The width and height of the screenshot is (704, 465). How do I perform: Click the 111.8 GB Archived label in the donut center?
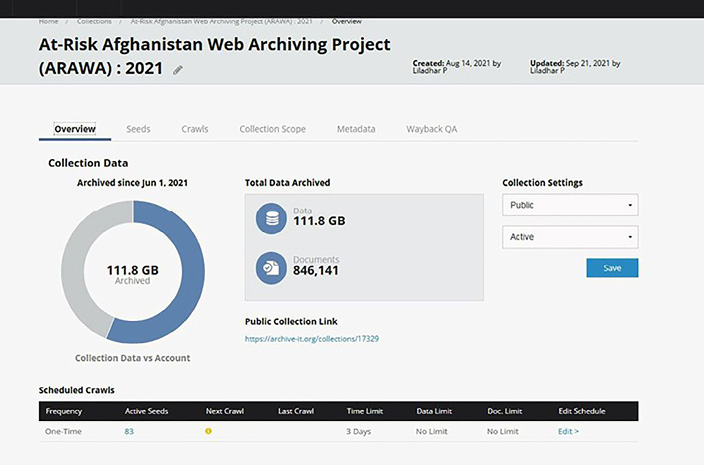pos(132,274)
